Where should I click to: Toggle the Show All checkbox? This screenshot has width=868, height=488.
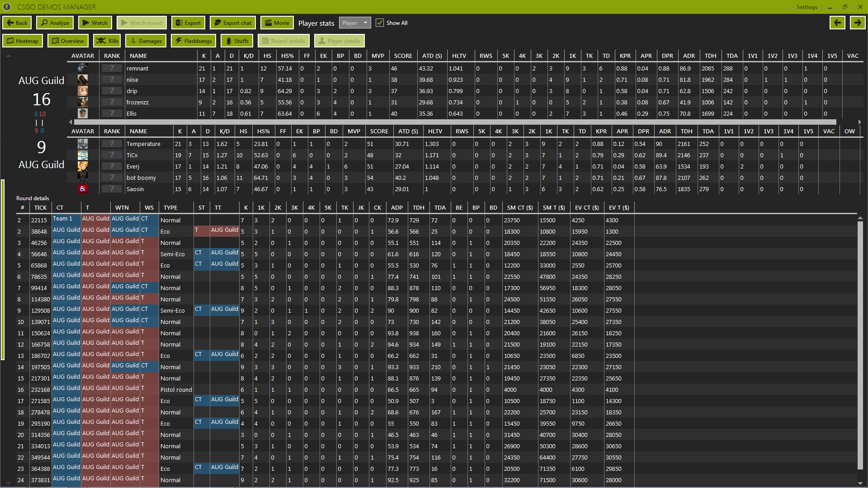tap(380, 23)
